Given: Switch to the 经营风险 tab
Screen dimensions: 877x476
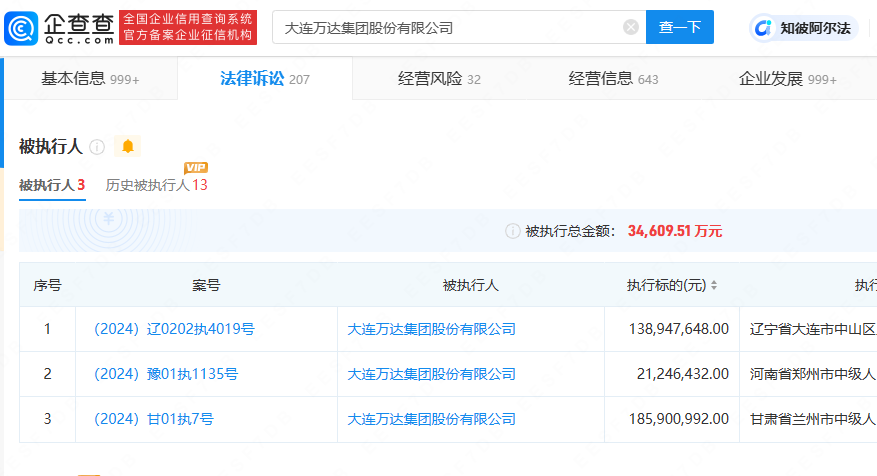Looking at the screenshot, I should click(438, 79).
